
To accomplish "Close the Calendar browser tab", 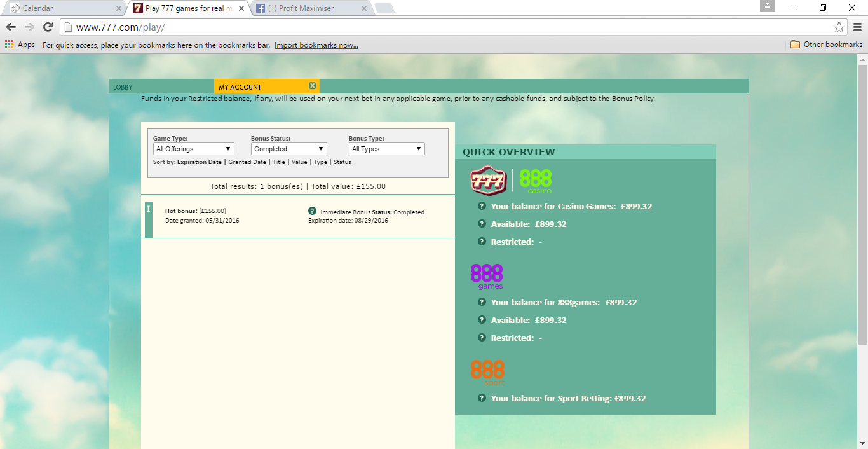I will coord(119,8).
